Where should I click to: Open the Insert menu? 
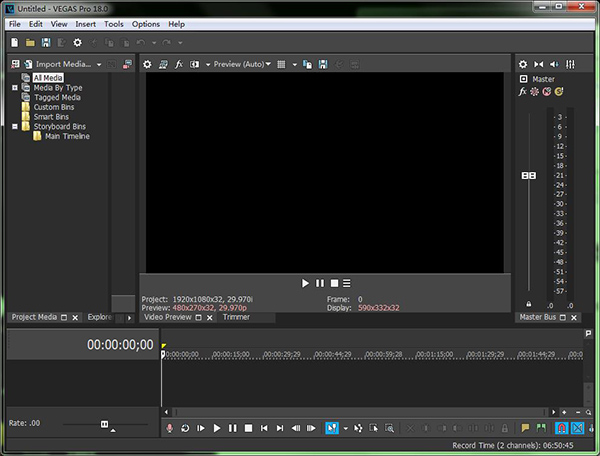[85, 24]
